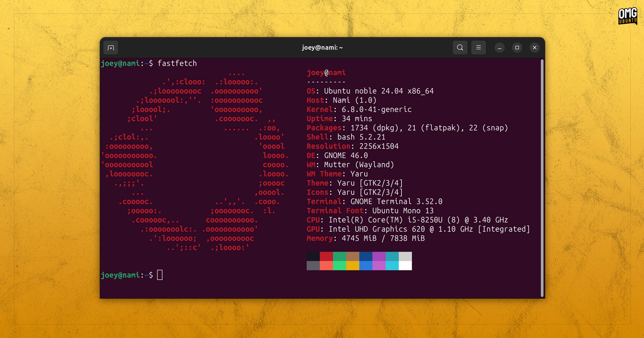
Task: Click the dark purple color block
Action: (379, 257)
